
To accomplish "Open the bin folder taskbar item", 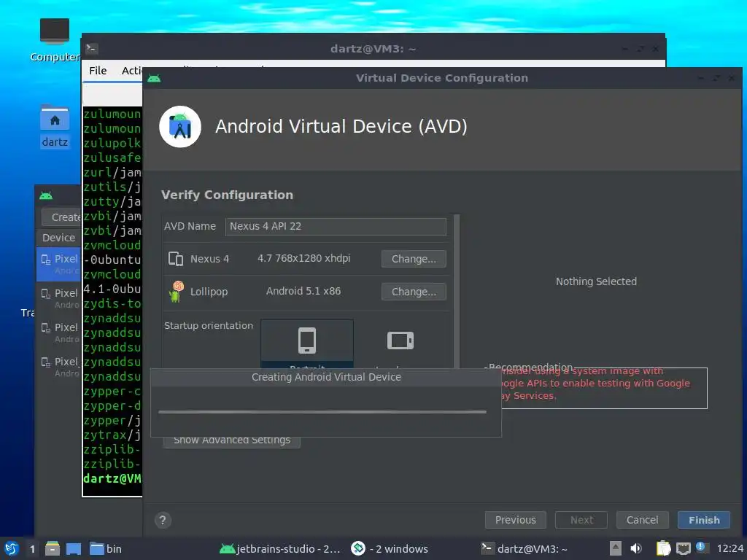I will point(105,549).
